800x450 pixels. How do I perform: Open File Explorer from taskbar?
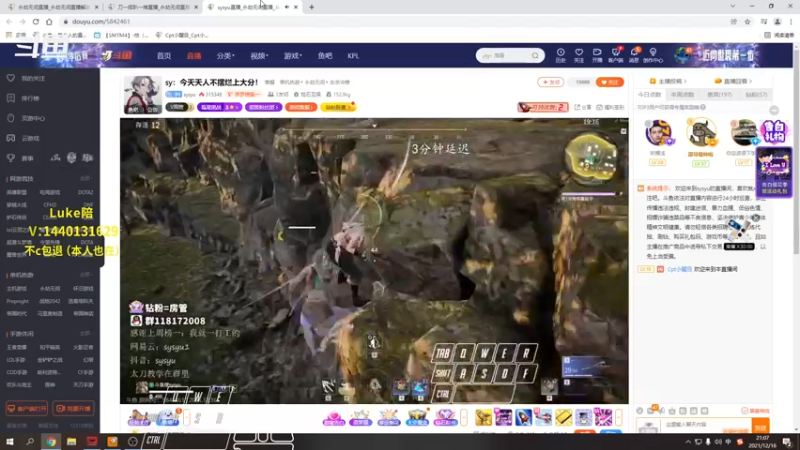click(x=71, y=442)
